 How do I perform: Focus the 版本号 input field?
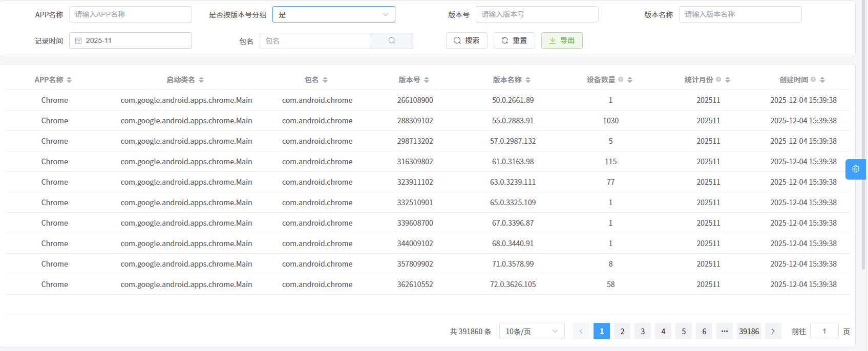537,14
